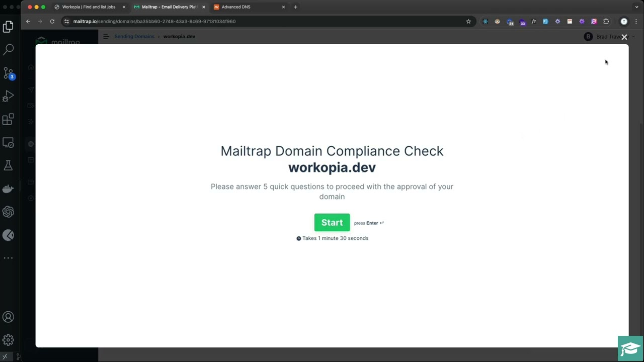Open the ChatGPT extension view
Image resolution: width=644 pixels, height=362 pixels.
tap(8, 212)
